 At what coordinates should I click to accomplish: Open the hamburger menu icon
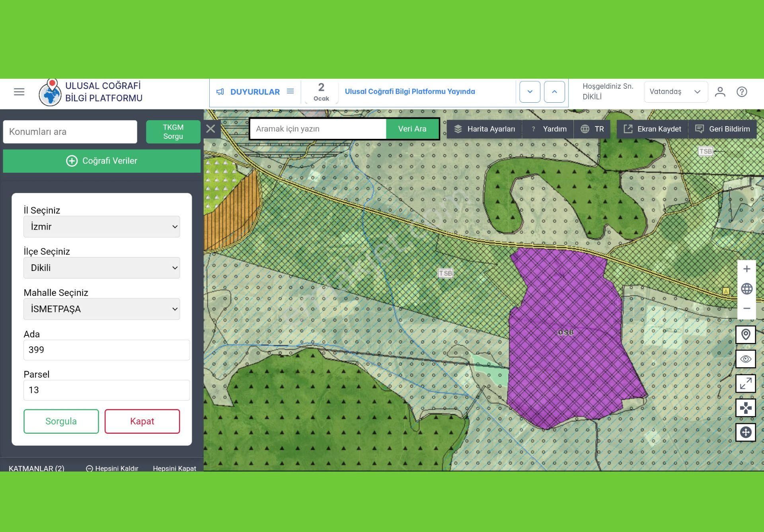click(x=19, y=92)
